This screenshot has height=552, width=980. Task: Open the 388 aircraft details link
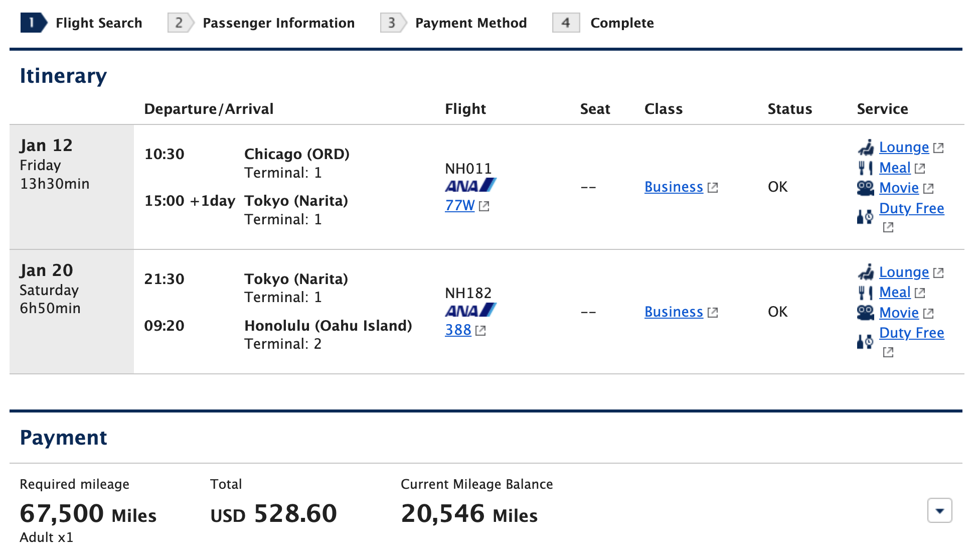[x=458, y=330]
